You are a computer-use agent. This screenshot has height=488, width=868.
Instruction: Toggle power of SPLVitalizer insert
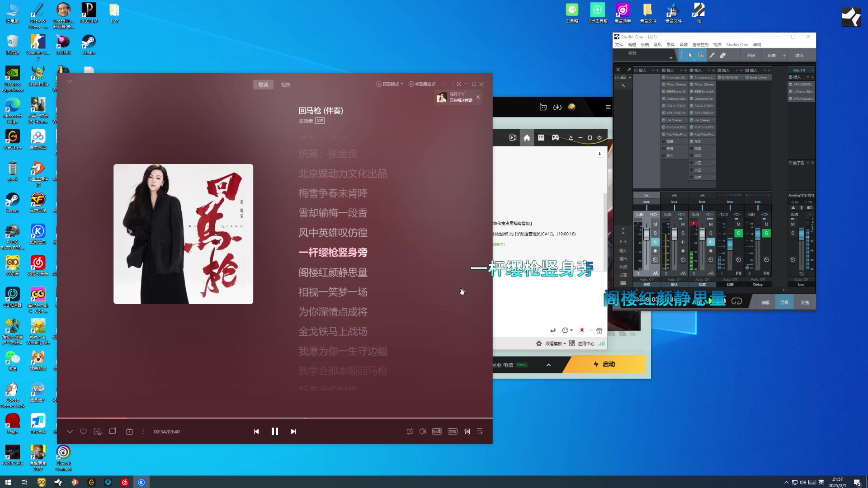click(x=791, y=99)
